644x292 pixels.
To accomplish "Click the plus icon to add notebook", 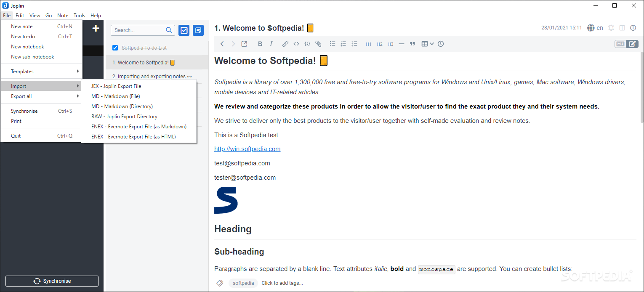I will coord(96,28).
